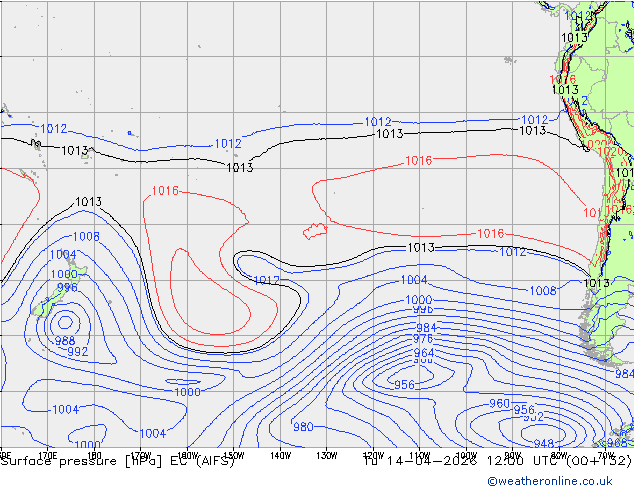Click the 996 label beside New Zealand
Viewport: 634px width, 490px height.
coord(67,287)
